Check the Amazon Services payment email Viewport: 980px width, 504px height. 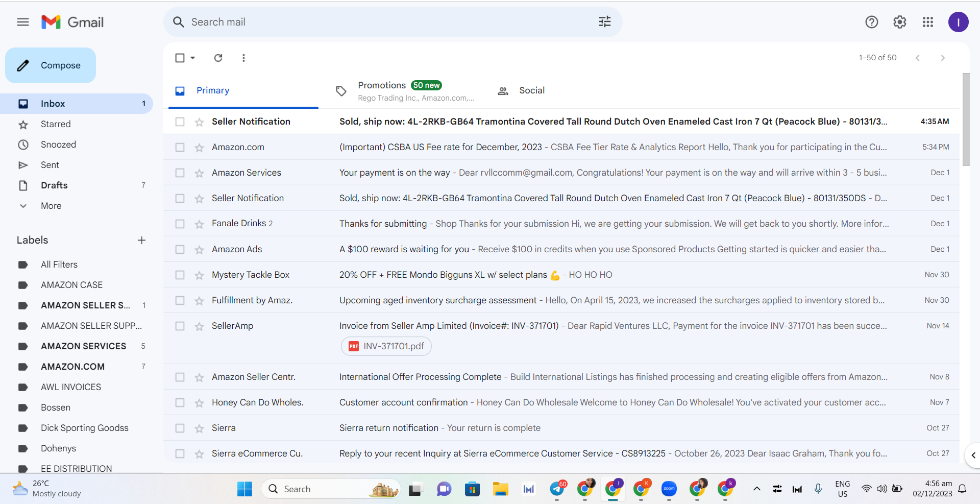tap(180, 173)
